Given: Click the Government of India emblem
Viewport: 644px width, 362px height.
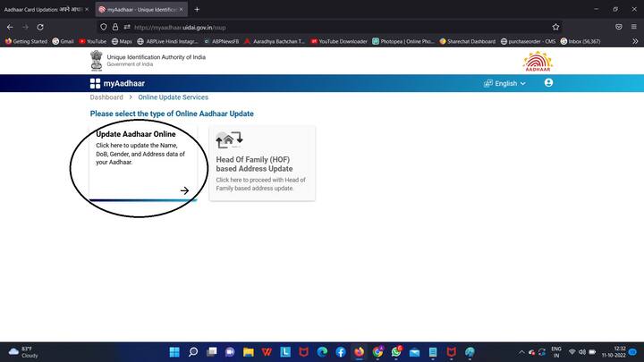Looking at the screenshot, I should coord(96,61).
